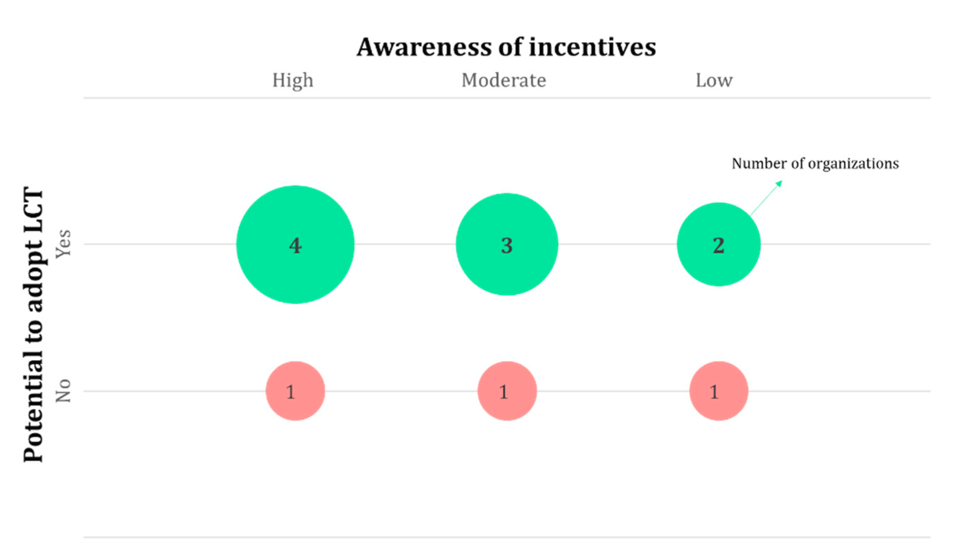Click the red bubble under Moderate
The image size is (961, 560).
(507, 391)
